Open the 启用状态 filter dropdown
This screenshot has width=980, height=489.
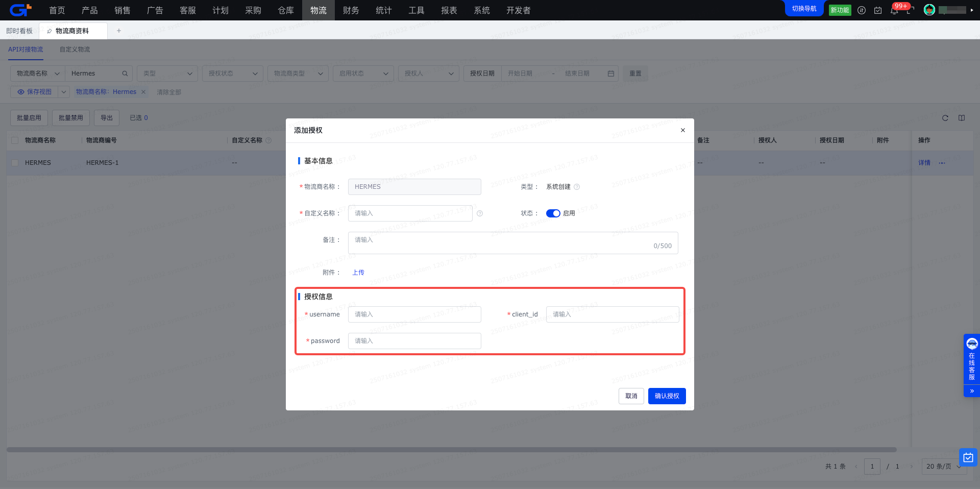point(363,74)
